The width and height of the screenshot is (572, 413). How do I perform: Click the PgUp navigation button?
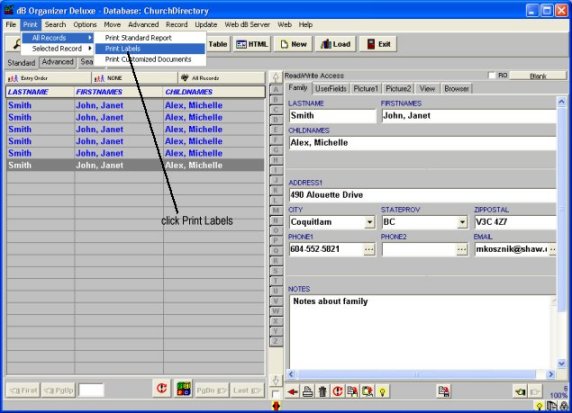click(58, 391)
